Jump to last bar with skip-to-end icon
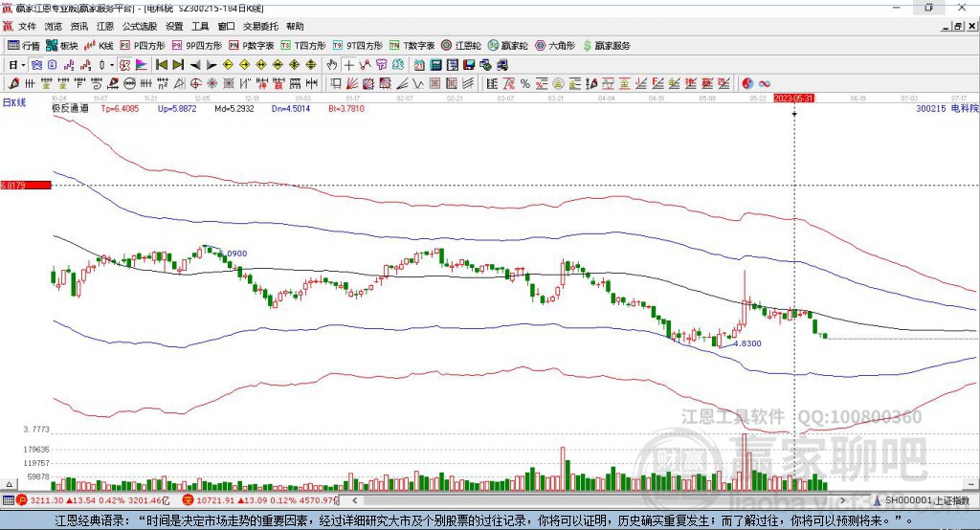Screen dimensions: 980x530 178,65
